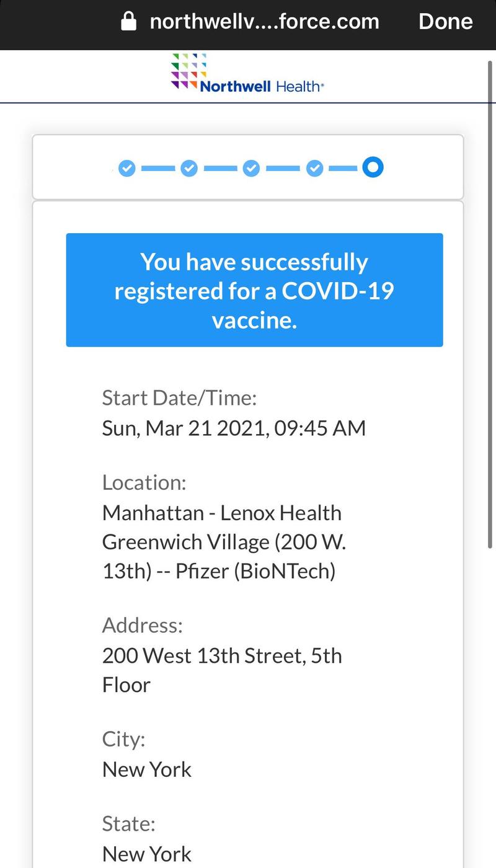The width and height of the screenshot is (496, 868).
Task: Click the current final step circle
Action: point(373,167)
